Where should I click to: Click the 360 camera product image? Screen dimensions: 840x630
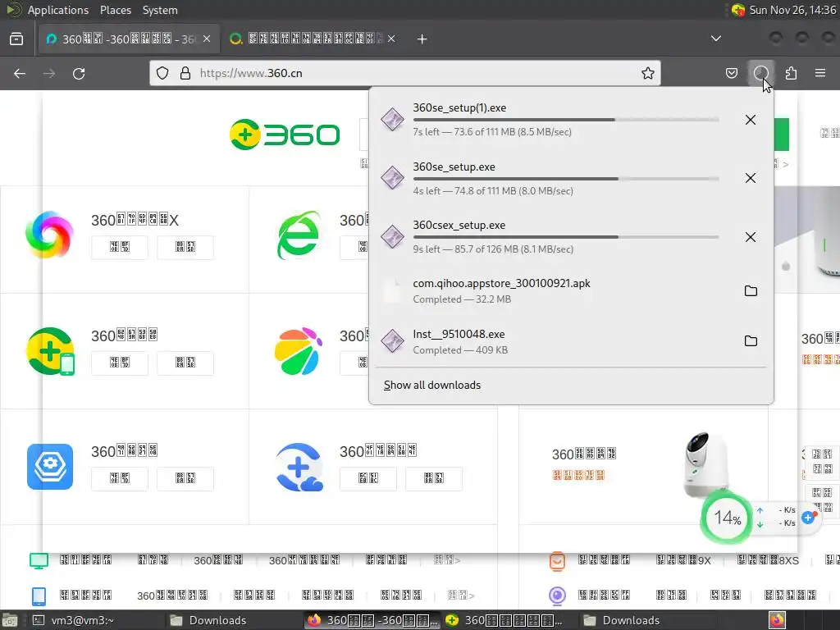706,464
